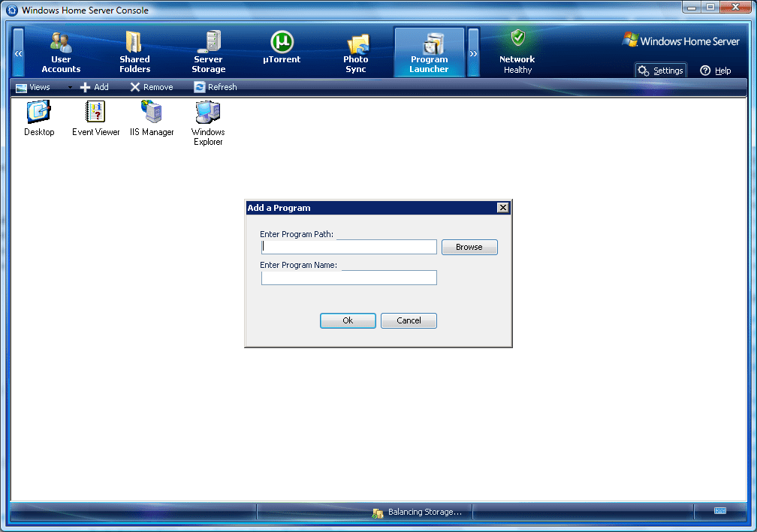Open the Shared Folders tab

pyautogui.click(x=134, y=52)
